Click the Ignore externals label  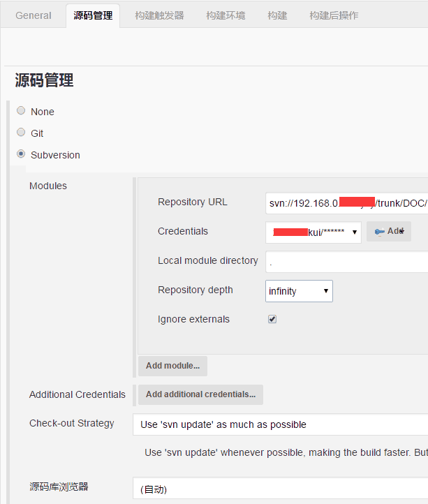[193, 319]
